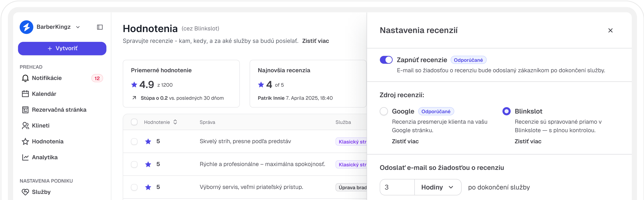This screenshot has height=200, width=644.
Task: Check the first 5-star review row
Action: click(x=134, y=141)
